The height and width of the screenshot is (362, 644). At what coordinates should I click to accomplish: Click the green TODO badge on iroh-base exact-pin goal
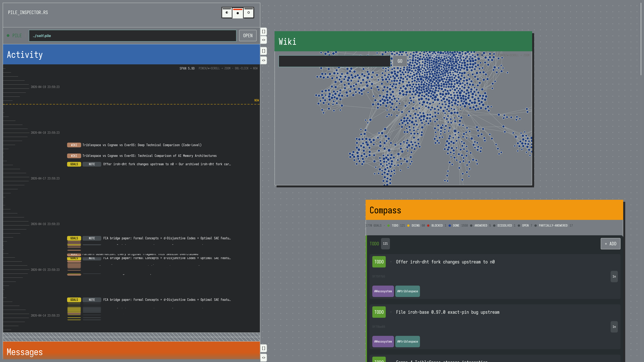[379, 312]
